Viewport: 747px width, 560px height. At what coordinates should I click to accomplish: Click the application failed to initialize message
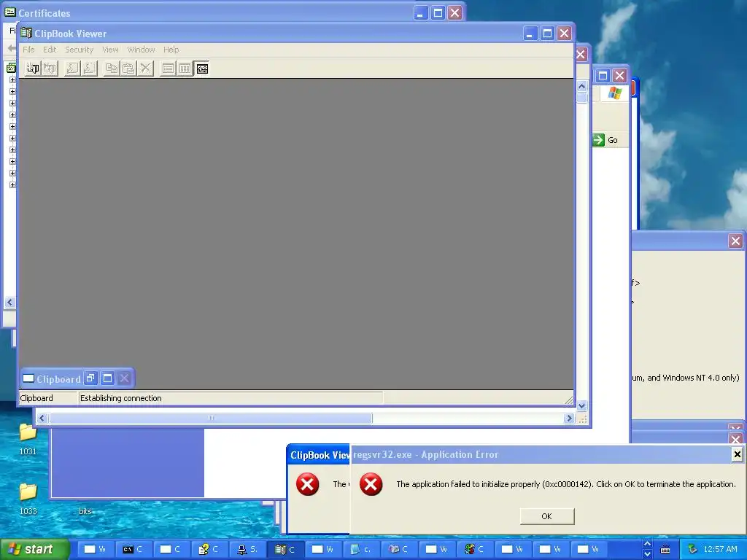pos(565,484)
